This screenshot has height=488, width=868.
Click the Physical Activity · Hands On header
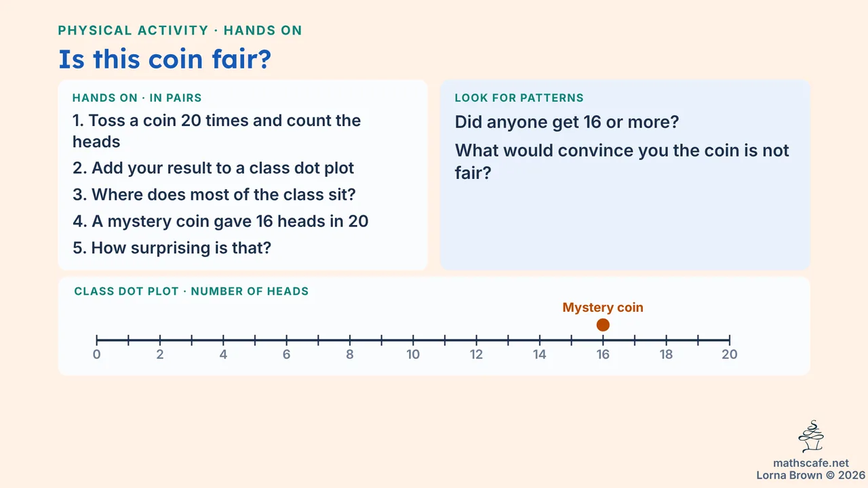[x=180, y=30]
